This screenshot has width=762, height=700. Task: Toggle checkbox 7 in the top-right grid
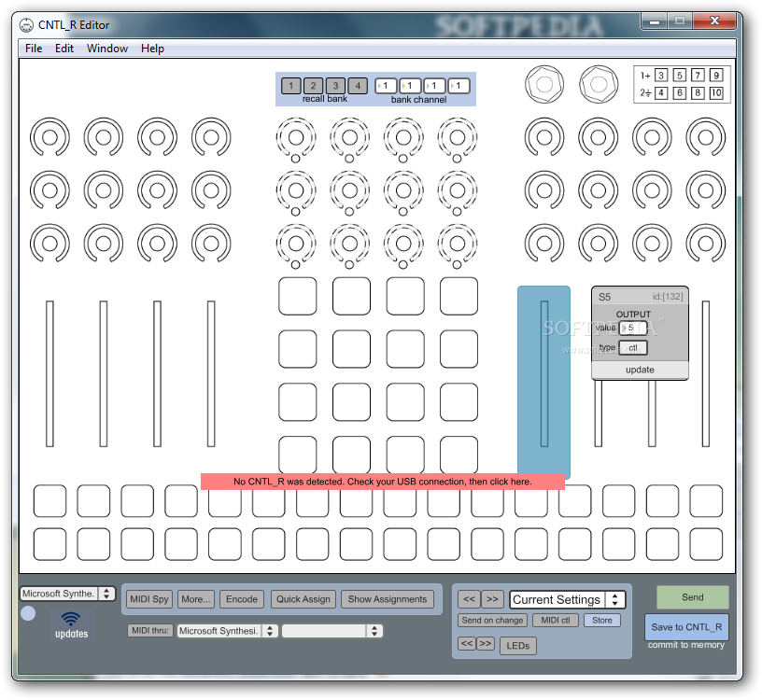coord(698,76)
